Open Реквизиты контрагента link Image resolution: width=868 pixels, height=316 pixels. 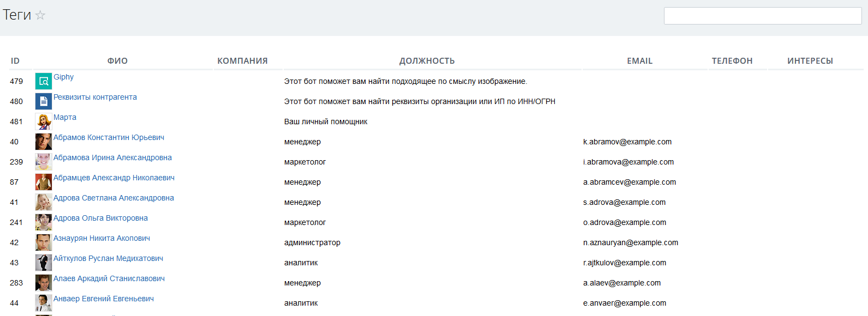(x=95, y=97)
